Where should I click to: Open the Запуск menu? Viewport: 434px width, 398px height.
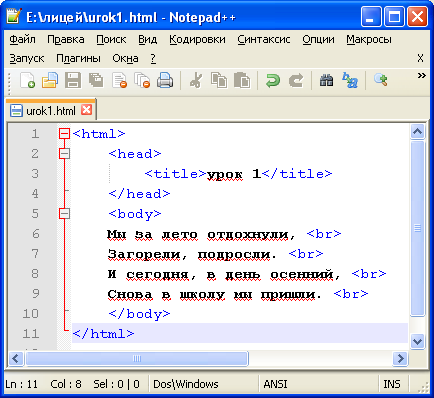[x=27, y=58]
